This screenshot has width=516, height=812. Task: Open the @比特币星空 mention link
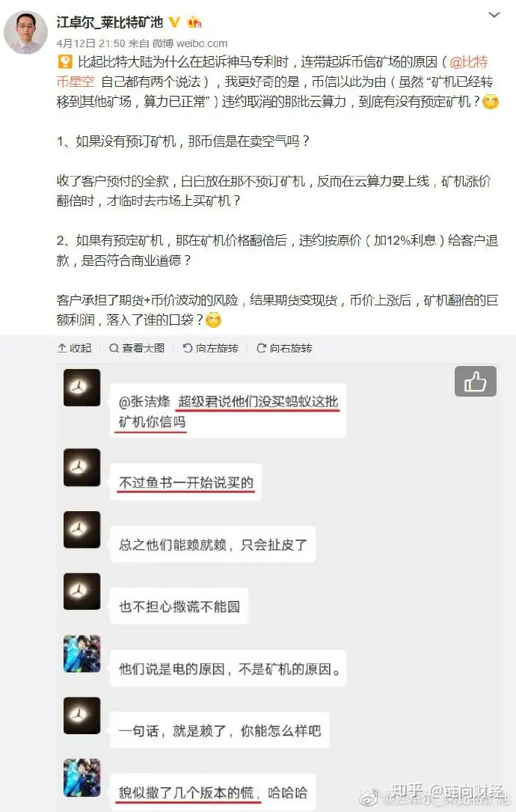point(272,72)
